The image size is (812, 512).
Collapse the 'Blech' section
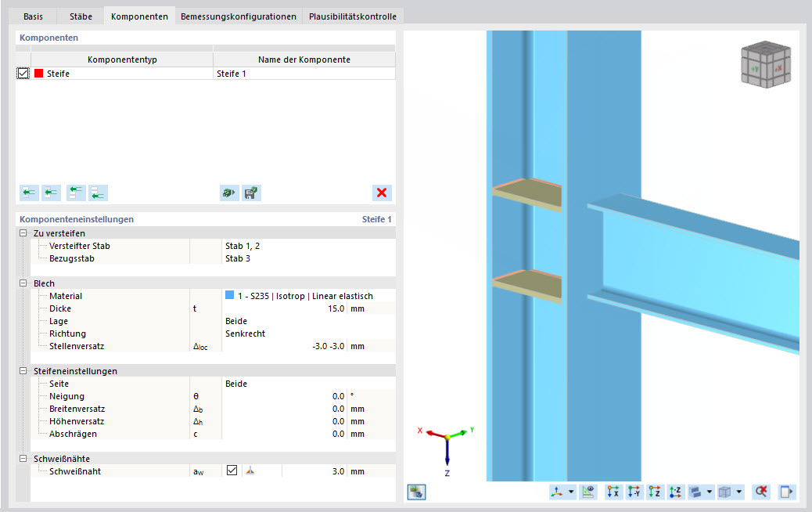pos(23,283)
